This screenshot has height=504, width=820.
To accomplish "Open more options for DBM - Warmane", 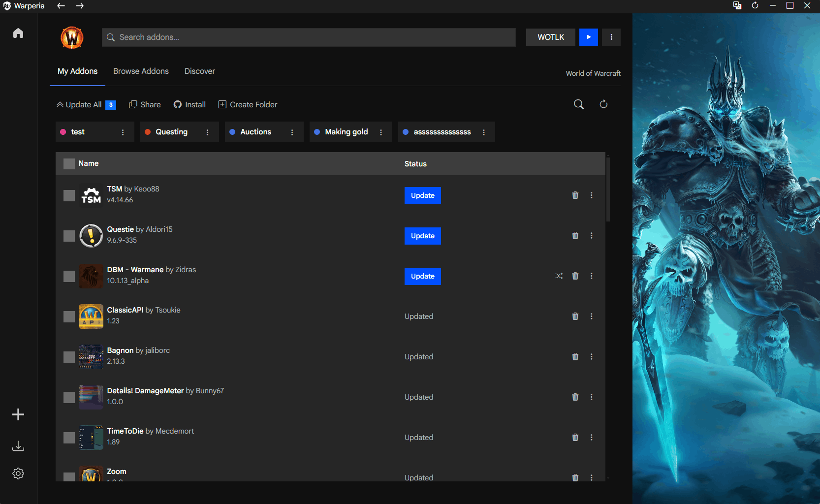I will [592, 276].
